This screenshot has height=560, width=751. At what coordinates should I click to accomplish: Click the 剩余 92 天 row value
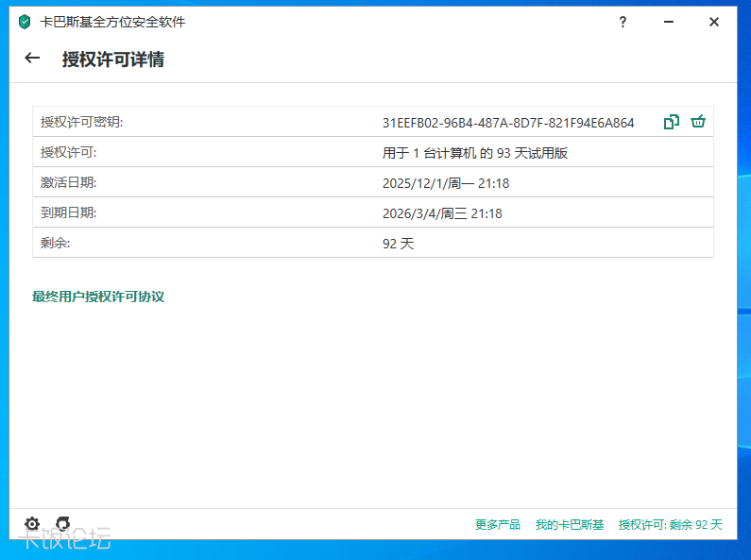[398, 244]
